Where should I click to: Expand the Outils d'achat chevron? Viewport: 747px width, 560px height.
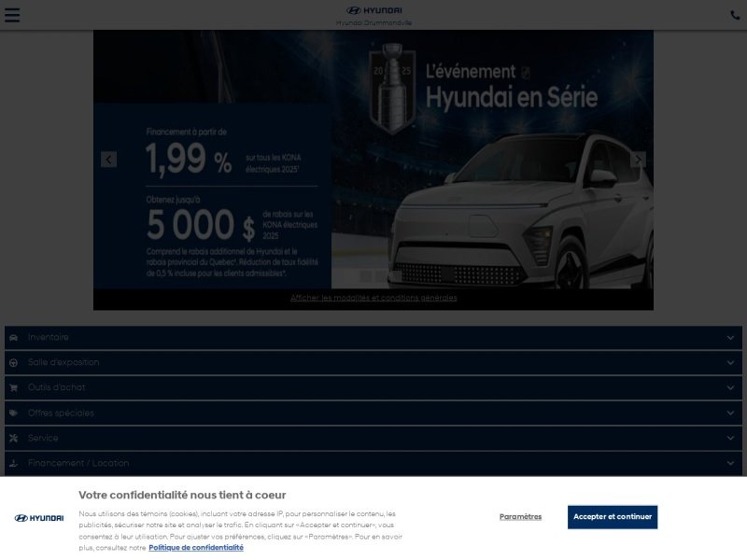click(x=730, y=387)
